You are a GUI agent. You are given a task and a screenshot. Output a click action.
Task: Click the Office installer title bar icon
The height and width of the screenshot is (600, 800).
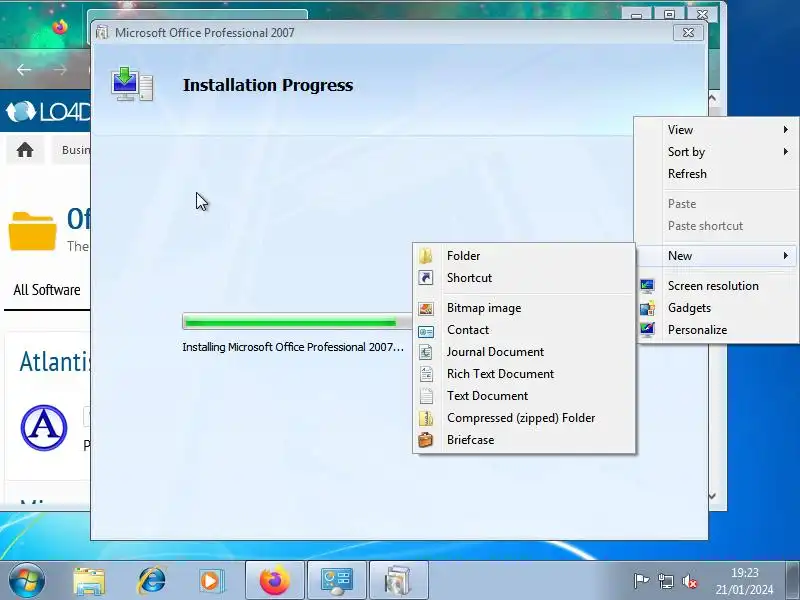tap(102, 33)
